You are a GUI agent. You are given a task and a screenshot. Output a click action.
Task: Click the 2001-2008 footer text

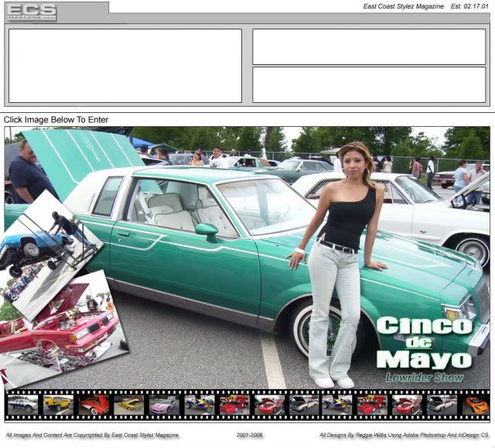250,435
